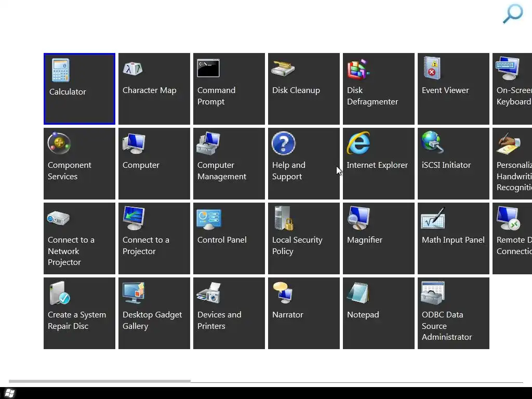The image size is (532, 399).
Task: Start Disk Cleanup
Action: [304, 89]
